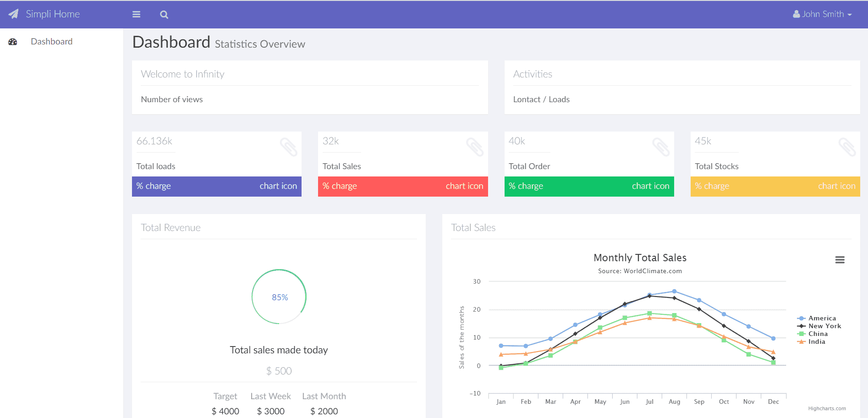Click the China data point for Jul
868x418 pixels.
[x=649, y=313]
